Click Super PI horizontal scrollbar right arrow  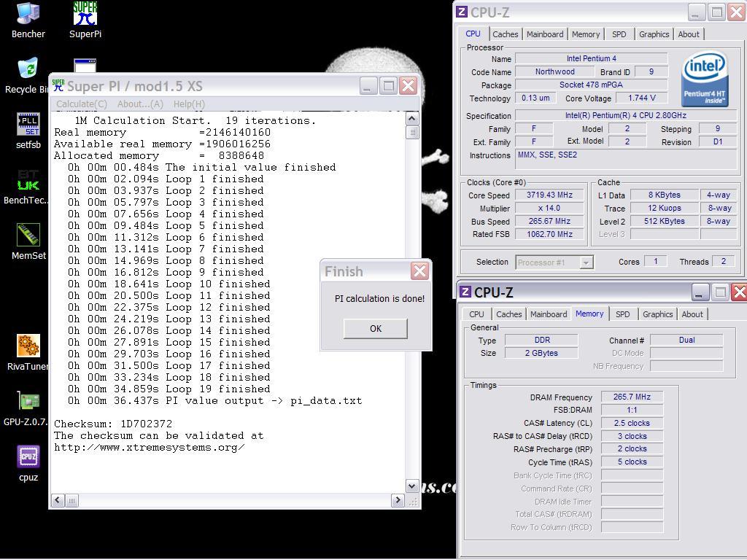click(x=398, y=500)
